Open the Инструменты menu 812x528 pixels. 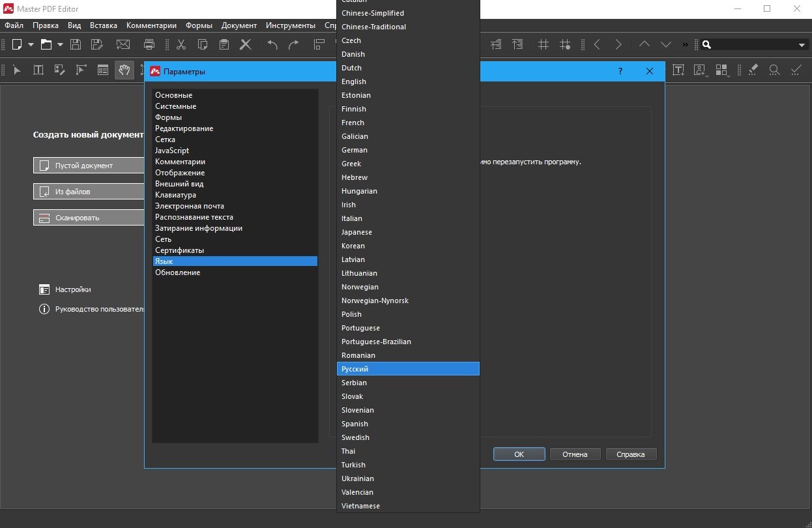pos(291,25)
